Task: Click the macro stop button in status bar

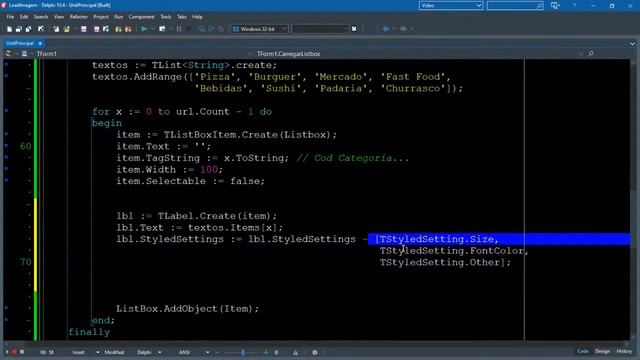Action: tap(22, 352)
